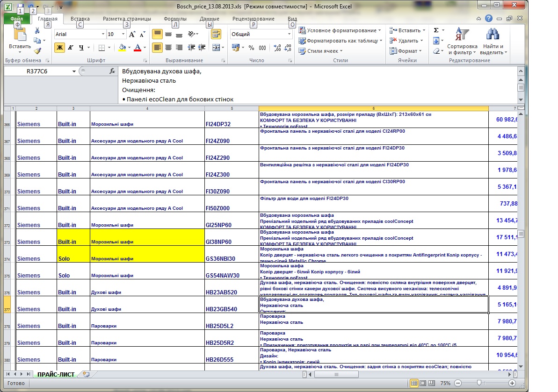Open the font size 10 dropdown
The width and height of the screenshot is (558, 392).
coord(123,34)
